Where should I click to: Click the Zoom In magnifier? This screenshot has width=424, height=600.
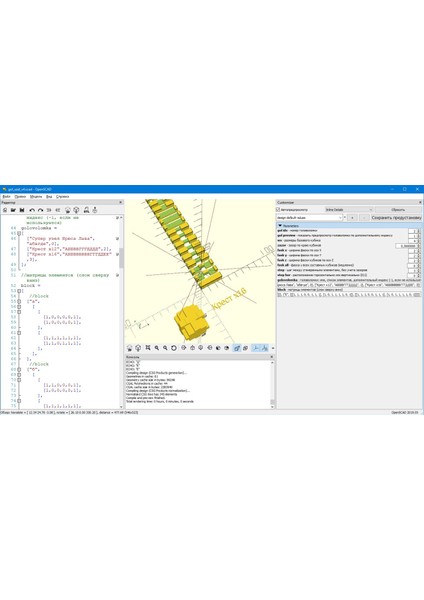tap(157, 348)
